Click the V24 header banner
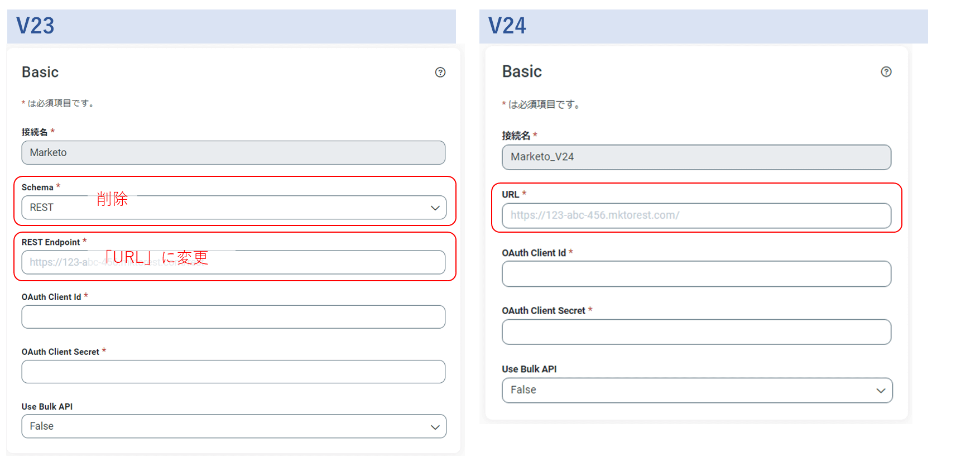The height and width of the screenshot is (476, 980). click(x=703, y=26)
